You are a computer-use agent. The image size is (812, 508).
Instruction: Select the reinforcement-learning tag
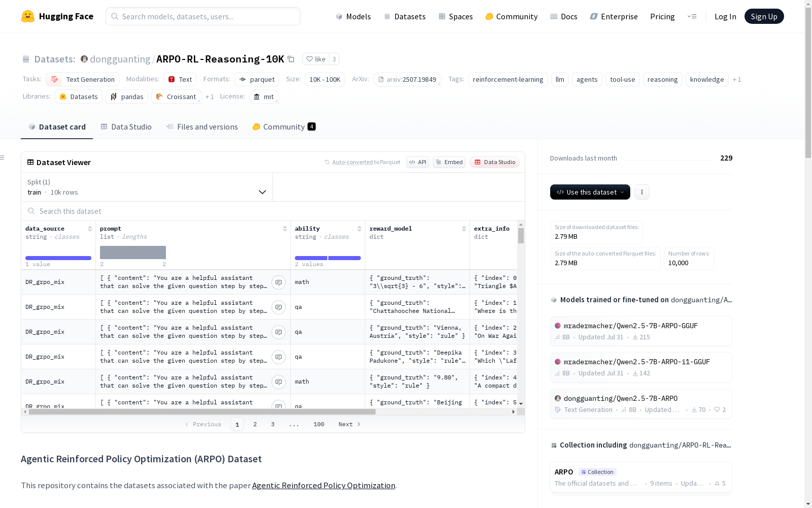(508, 80)
